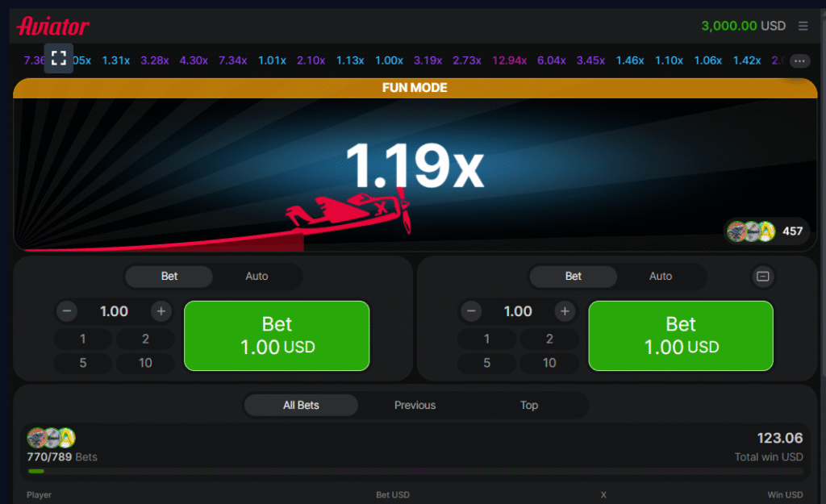826x504 pixels.
Task: Open the hamburger menu icon
Action: (x=803, y=26)
